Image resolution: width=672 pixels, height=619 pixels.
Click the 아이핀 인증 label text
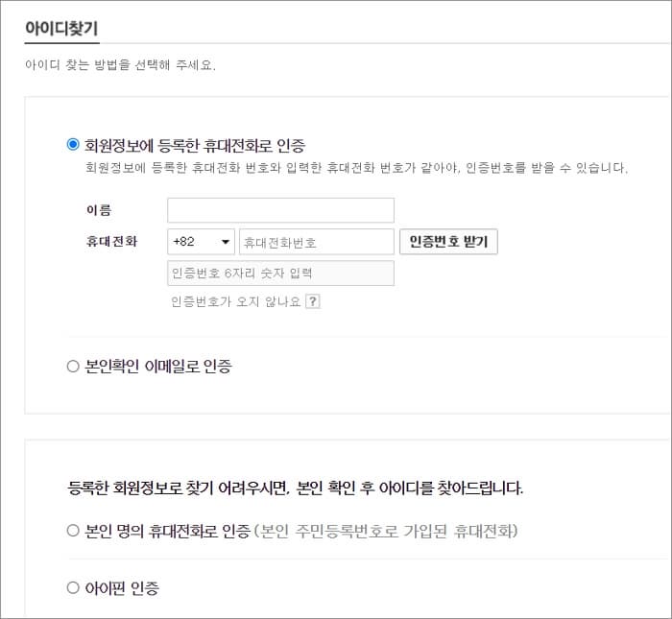point(122,587)
